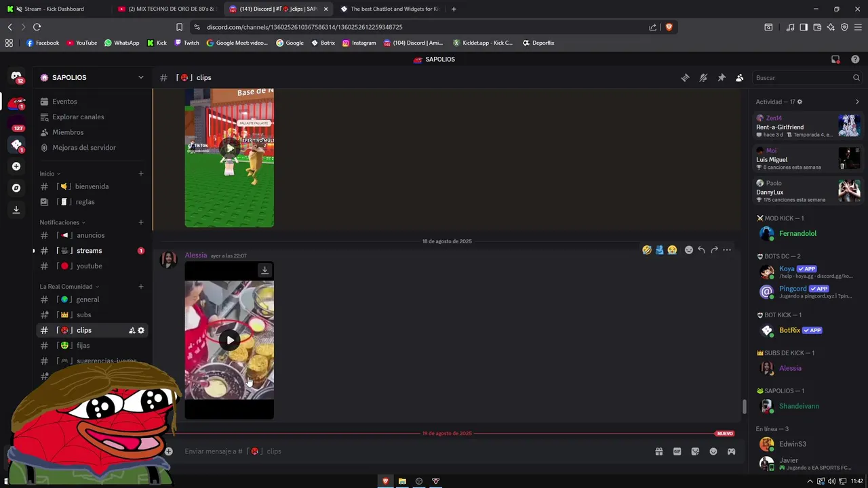Image resolution: width=868 pixels, height=488 pixels.
Task: Open the gift icon in message bar
Action: pyautogui.click(x=658, y=451)
